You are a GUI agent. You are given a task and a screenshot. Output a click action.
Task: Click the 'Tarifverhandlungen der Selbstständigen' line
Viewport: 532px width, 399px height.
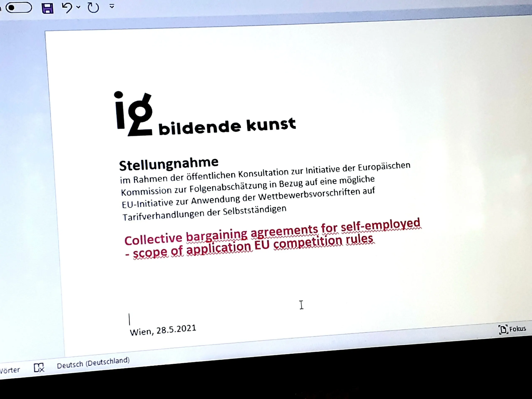tap(204, 213)
